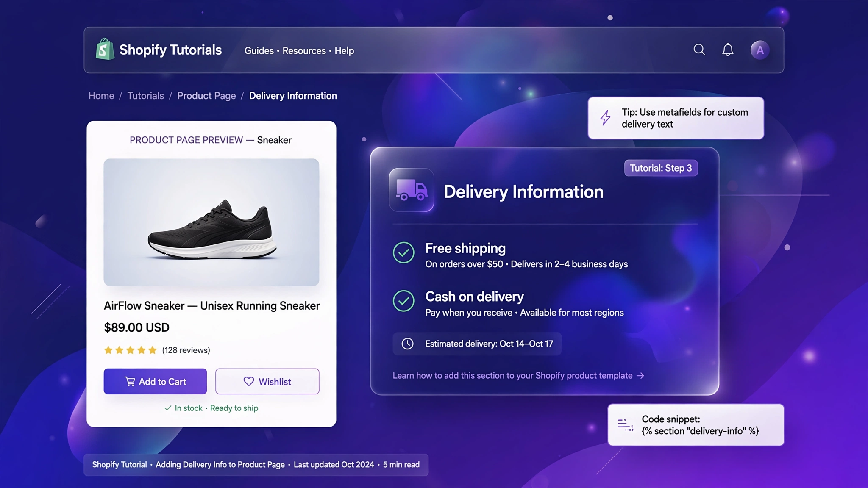Click the delivery truck icon
This screenshot has height=488, width=868.
(x=412, y=190)
